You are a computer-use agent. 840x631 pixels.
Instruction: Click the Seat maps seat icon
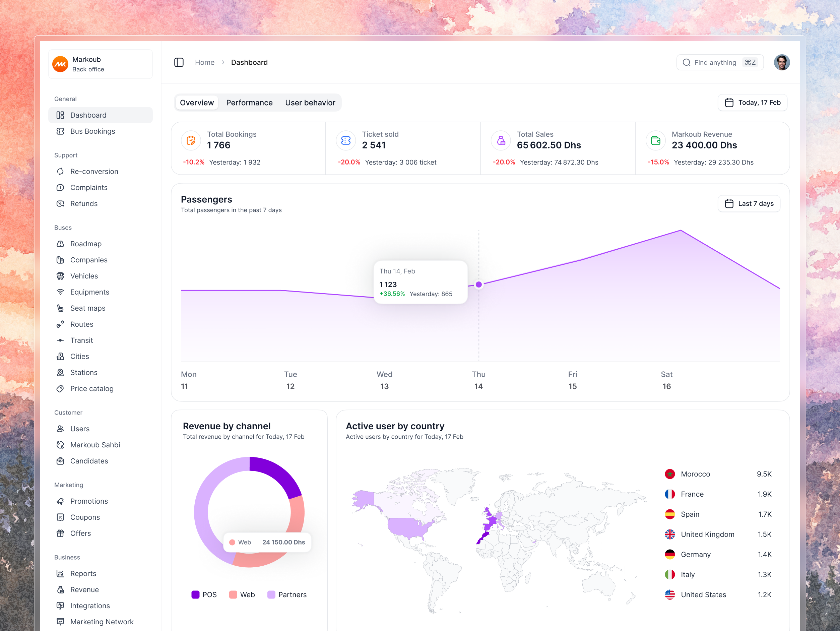(60, 308)
